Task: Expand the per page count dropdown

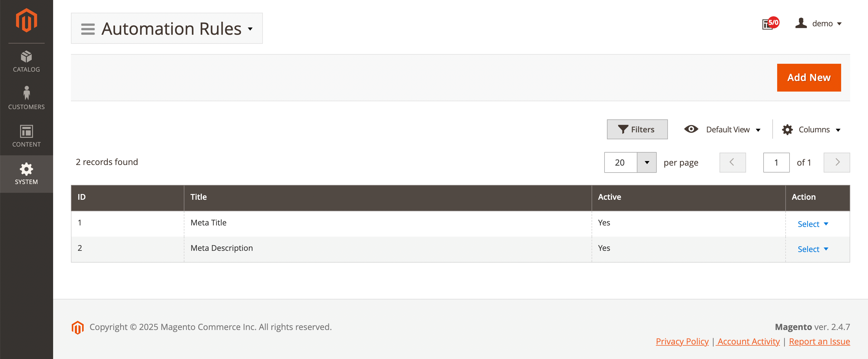Action: tap(646, 163)
